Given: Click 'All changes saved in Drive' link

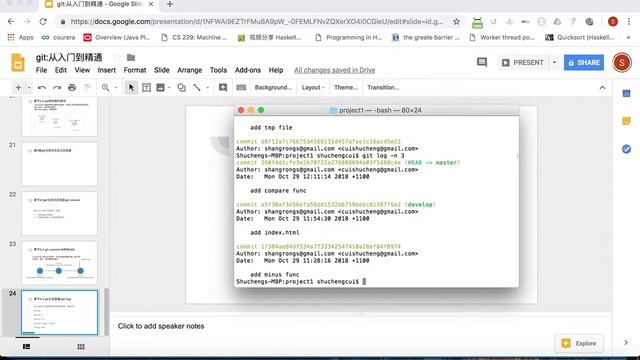Looking at the screenshot, I should click(335, 70).
